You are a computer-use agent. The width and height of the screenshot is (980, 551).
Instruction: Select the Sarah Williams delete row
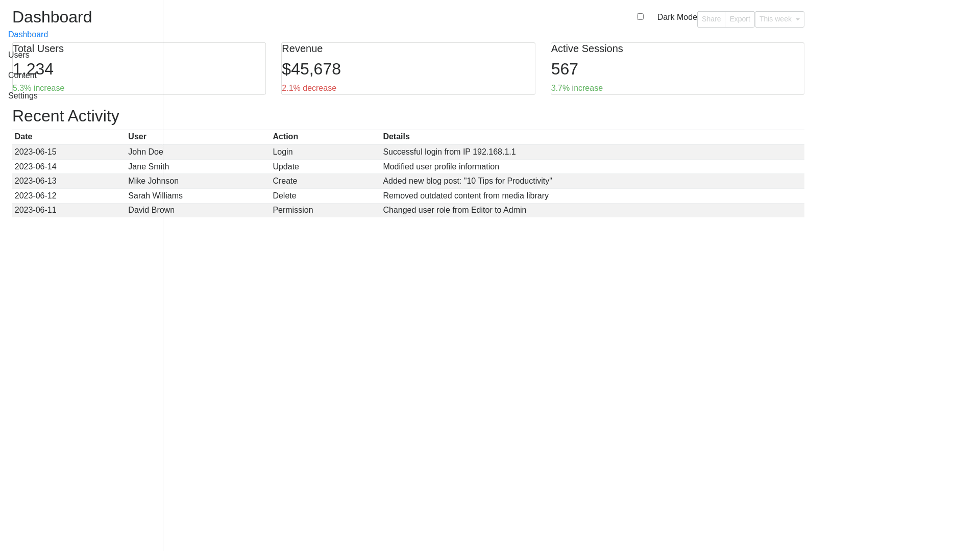[x=408, y=196]
